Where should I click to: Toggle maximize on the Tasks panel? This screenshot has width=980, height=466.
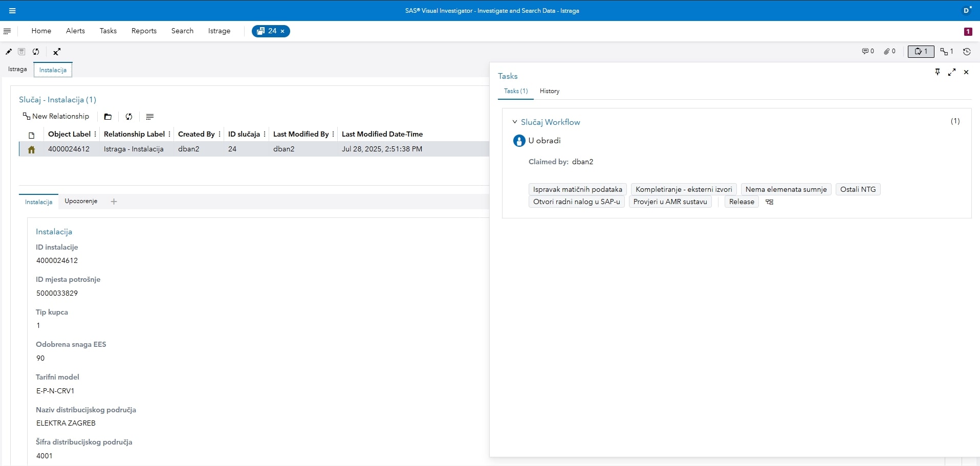click(952, 72)
